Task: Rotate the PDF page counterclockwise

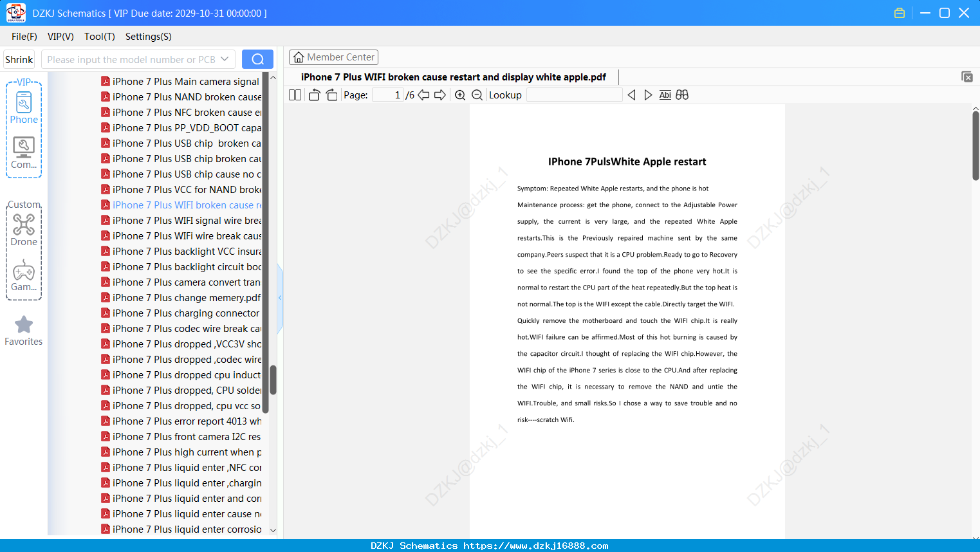Action: pyautogui.click(x=314, y=95)
